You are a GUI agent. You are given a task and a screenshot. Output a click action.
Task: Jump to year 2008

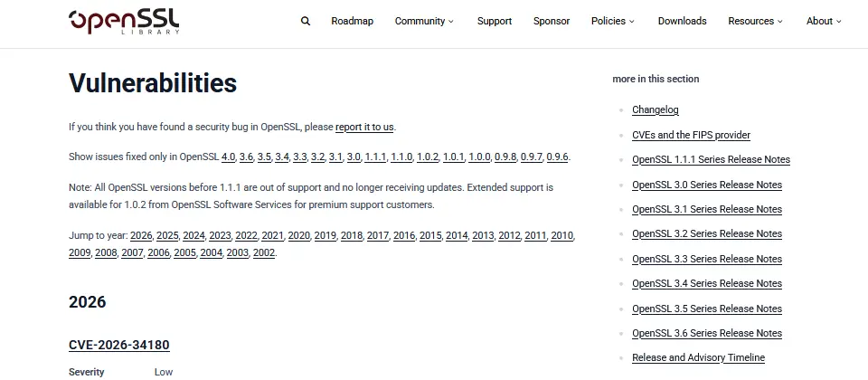pyautogui.click(x=106, y=253)
